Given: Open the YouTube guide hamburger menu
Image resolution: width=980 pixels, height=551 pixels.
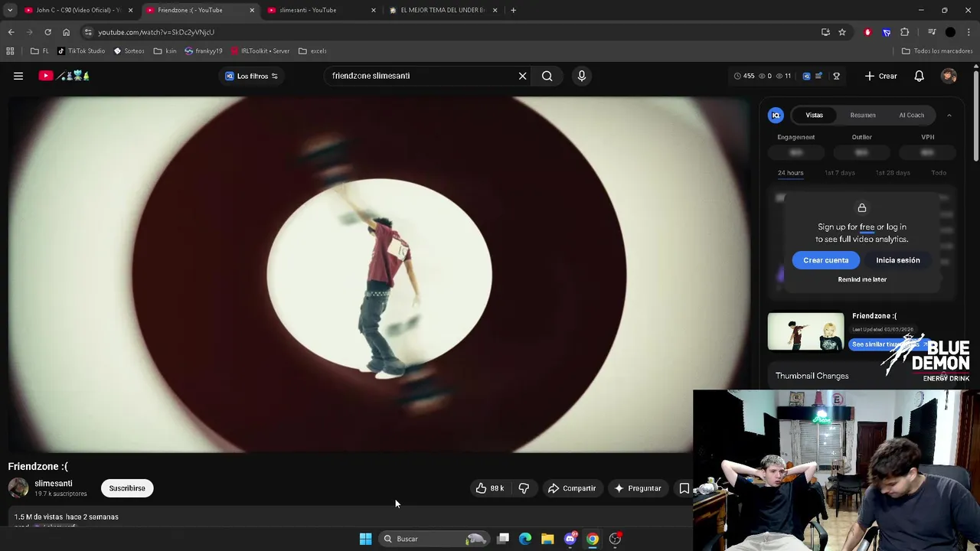Looking at the screenshot, I should click(x=18, y=76).
